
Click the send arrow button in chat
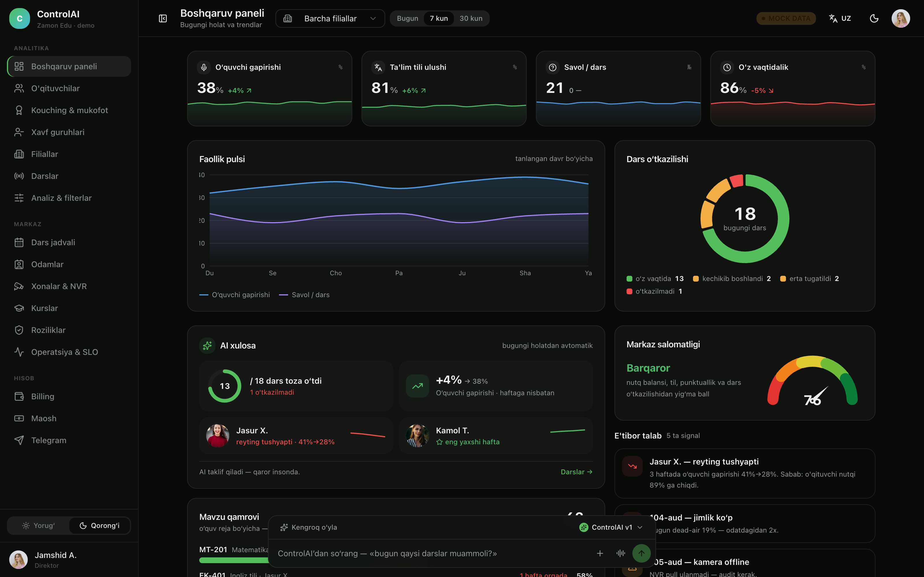pos(641,553)
